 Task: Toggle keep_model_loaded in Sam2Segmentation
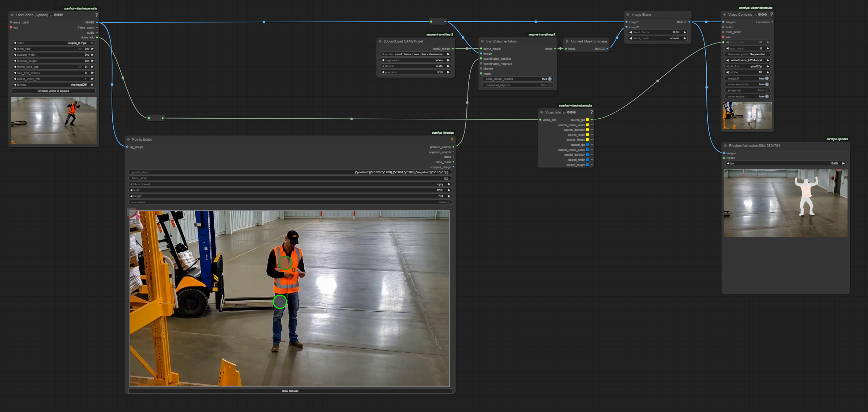click(549, 79)
